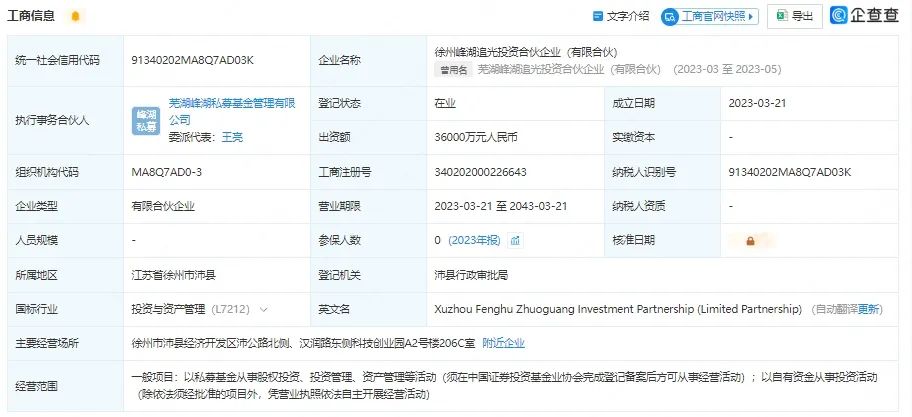Click the 峰湖私募 company logo thumbnail
The width and height of the screenshot is (912, 417).
pos(145,121)
